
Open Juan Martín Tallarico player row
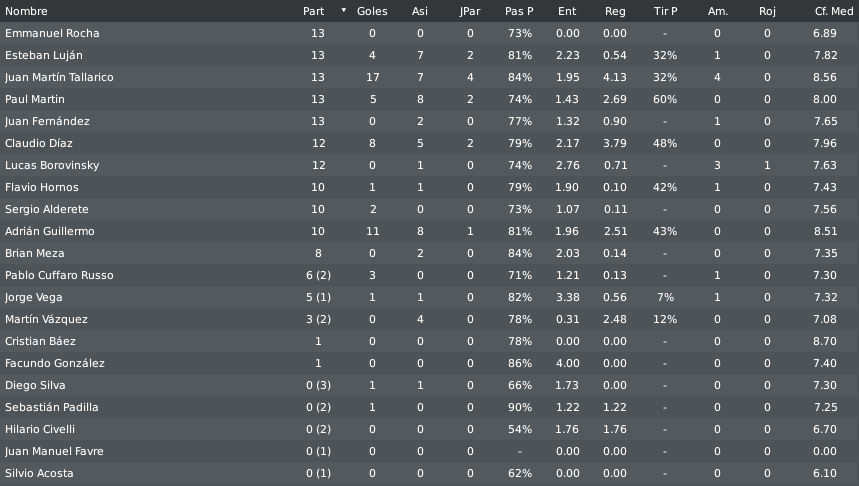tap(430, 77)
